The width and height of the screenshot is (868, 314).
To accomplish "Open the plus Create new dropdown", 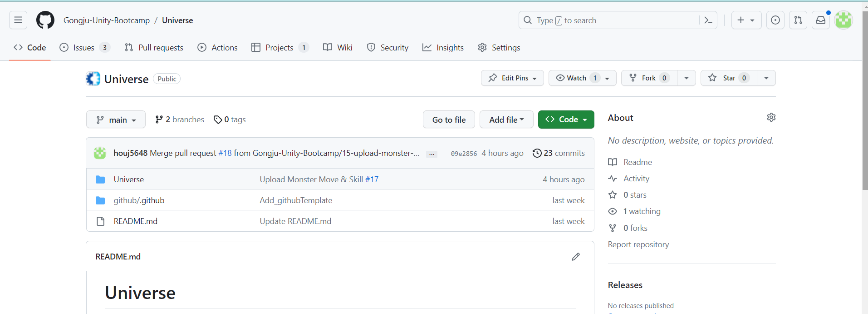I will coord(746,20).
